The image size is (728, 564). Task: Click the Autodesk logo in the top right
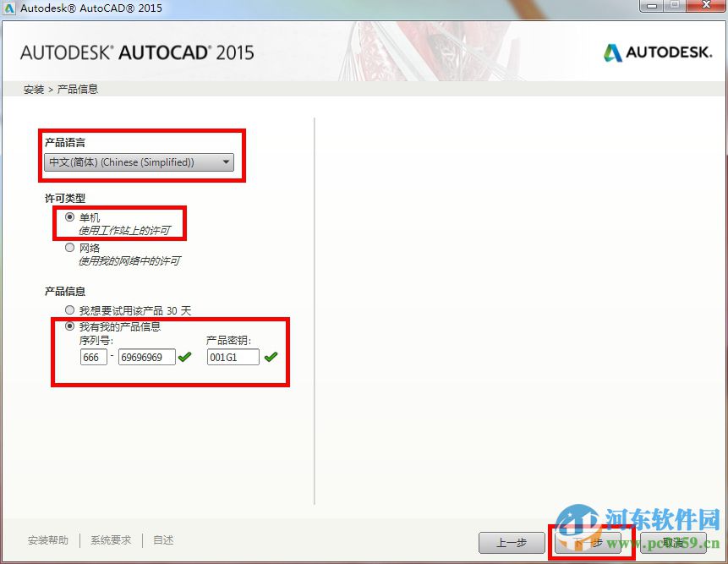(658, 52)
